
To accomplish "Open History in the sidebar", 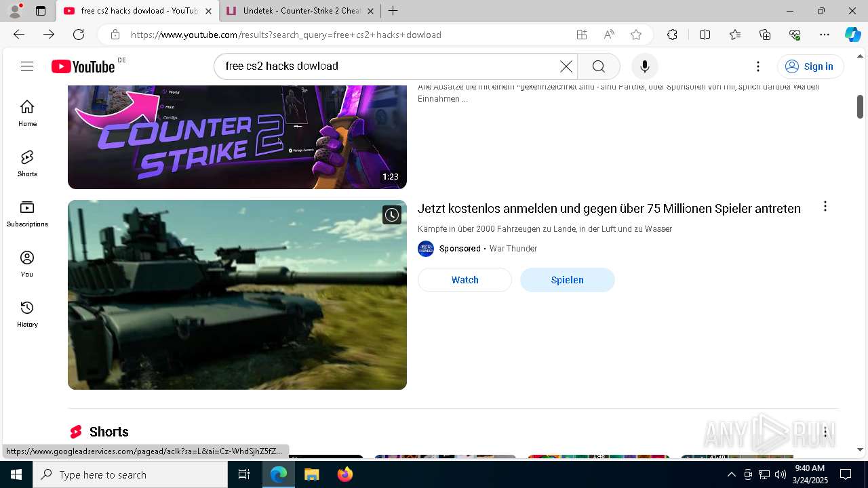I will [27, 314].
